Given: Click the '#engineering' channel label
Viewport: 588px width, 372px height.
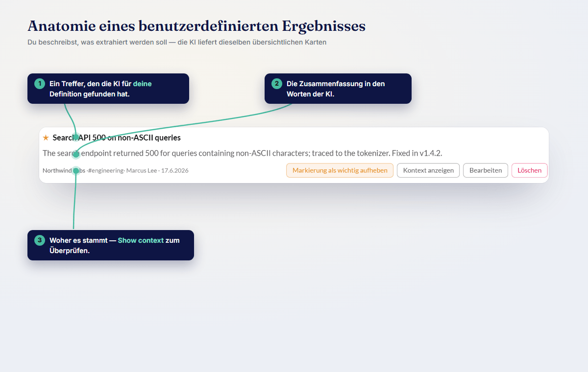Looking at the screenshot, I should click(x=106, y=170).
